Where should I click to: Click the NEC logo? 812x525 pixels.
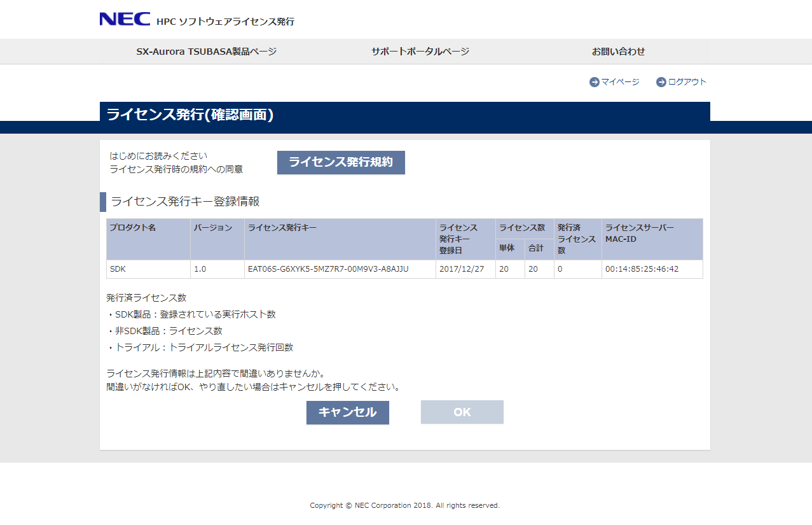click(125, 19)
